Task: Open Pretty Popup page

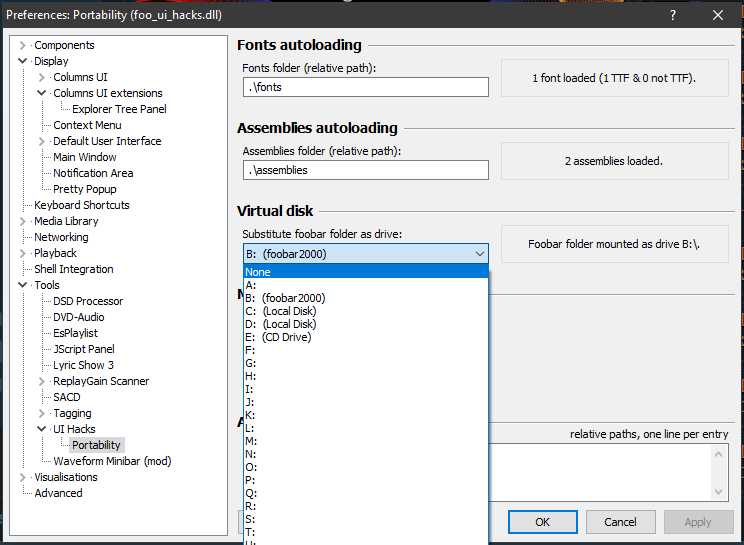Action: [x=84, y=189]
